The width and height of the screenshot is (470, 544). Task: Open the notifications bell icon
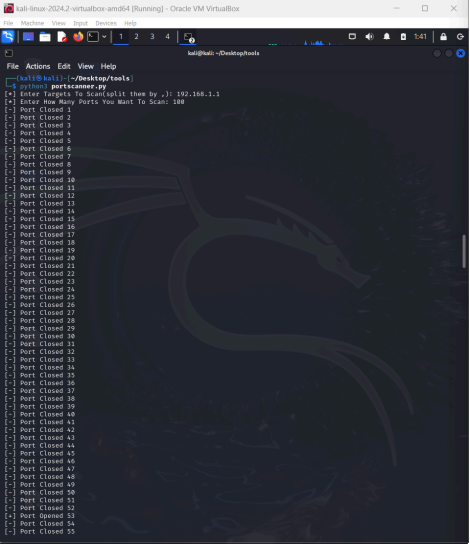(x=386, y=36)
